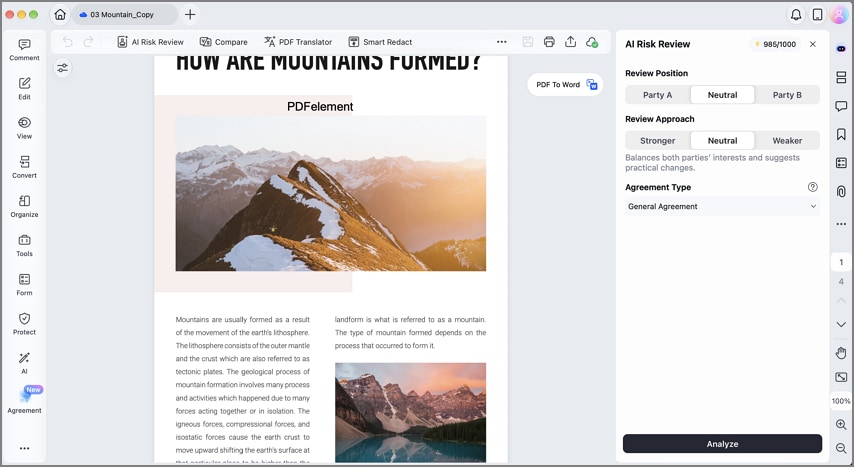
Task: Share or export the document
Action: tap(570, 42)
